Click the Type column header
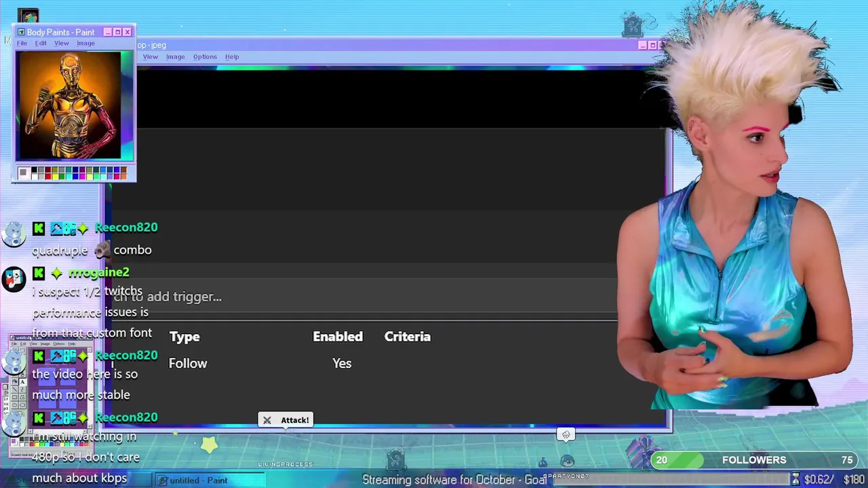This screenshot has width=868, height=488. [x=184, y=337]
